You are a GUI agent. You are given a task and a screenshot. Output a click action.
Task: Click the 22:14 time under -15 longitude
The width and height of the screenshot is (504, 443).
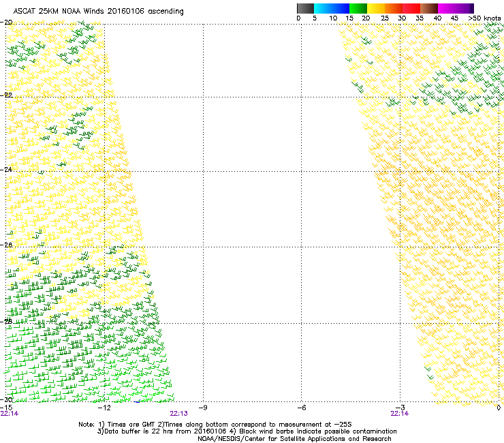click(x=10, y=414)
